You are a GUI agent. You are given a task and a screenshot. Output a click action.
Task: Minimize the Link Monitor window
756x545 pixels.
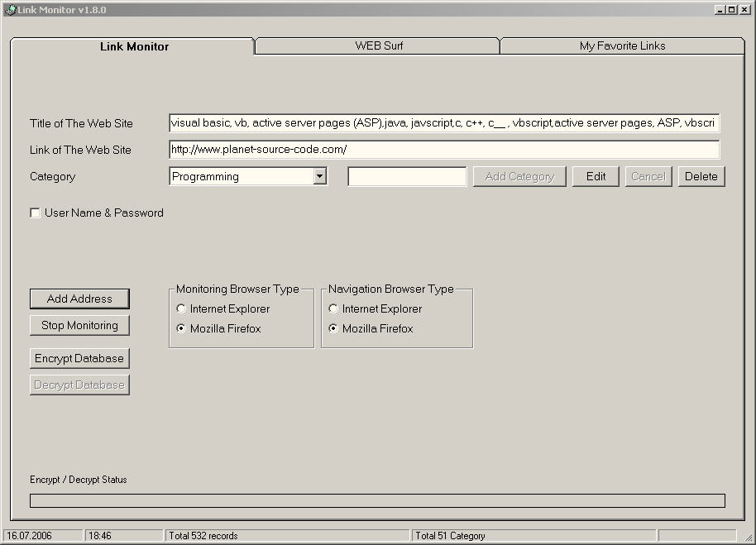720,10
